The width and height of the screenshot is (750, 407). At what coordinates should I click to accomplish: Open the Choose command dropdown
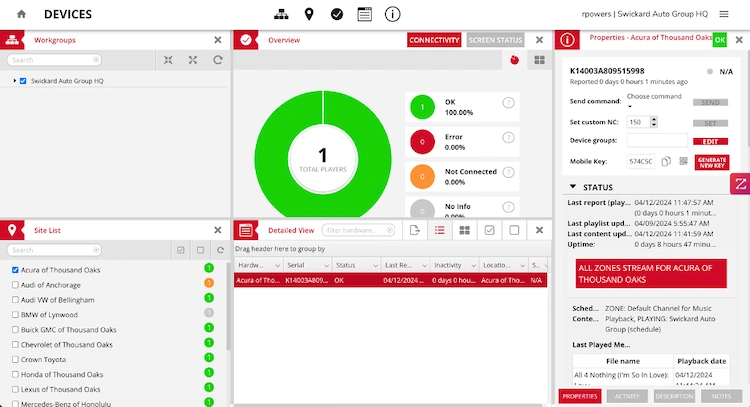pos(654,101)
